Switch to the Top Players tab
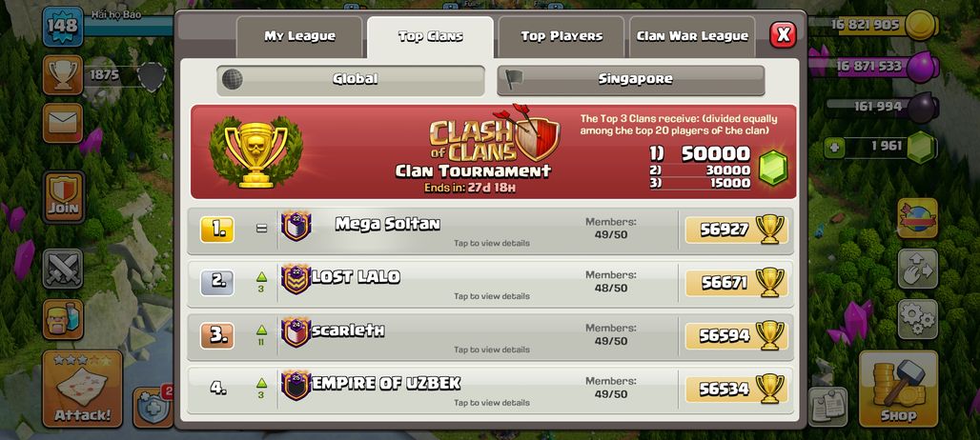The image size is (980, 440). 561,37
